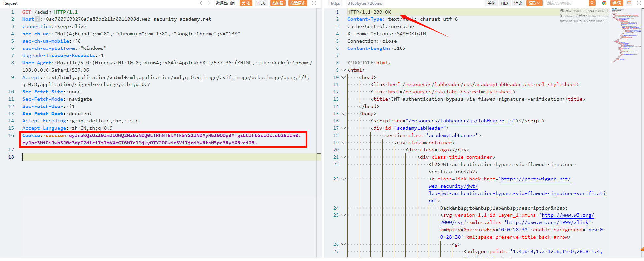Click GET /admin HTTP/1.1 request line
Image resolution: width=644 pixels, height=261 pixels.
pyautogui.click(x=50, y=12)
